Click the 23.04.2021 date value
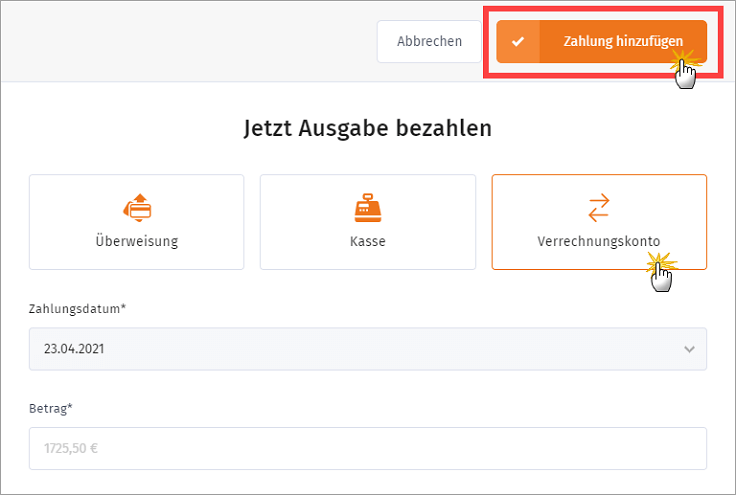 tap(73, 350)
